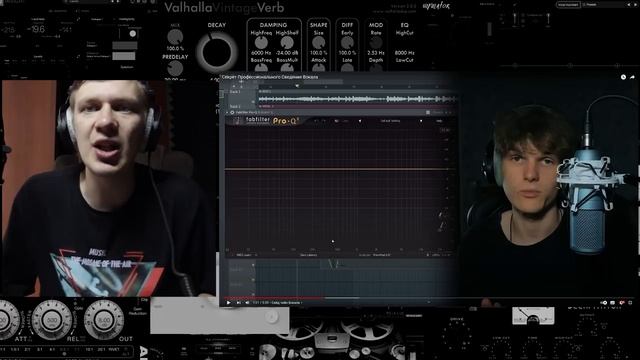Click the compressor ATT knob
Viewport: 640px width, 360px height.
[9, 320]
